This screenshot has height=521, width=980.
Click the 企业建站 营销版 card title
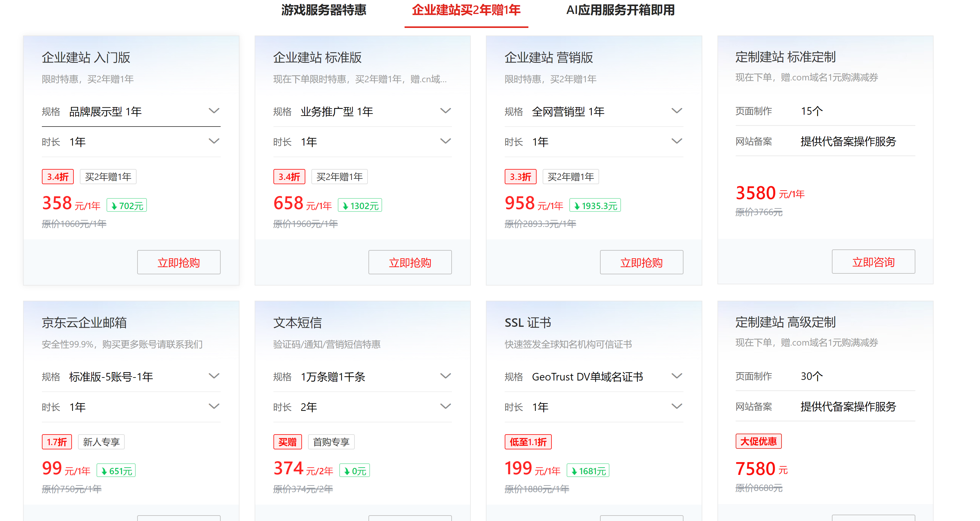tap(549, 57)
